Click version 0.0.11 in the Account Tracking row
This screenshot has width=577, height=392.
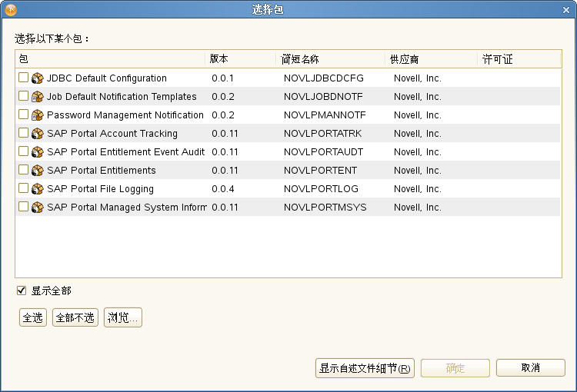coord(225,133)
